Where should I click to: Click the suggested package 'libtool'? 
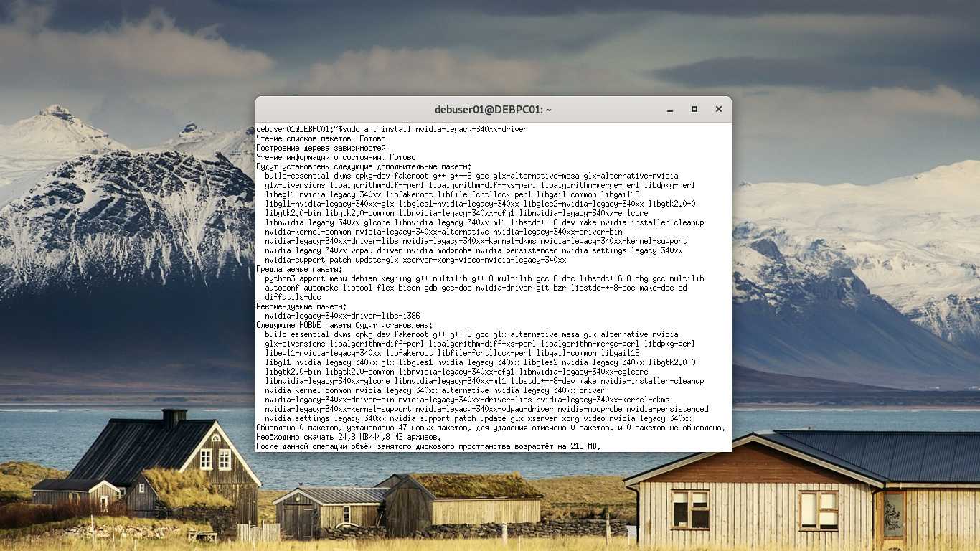click(x=357, y=288)
